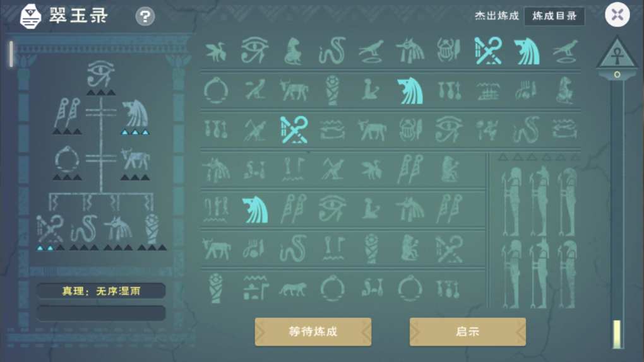The height and width of the screenshot is (362, 644).
Task: Select the bull glyph in the tree panel
Action: point(135,160)
